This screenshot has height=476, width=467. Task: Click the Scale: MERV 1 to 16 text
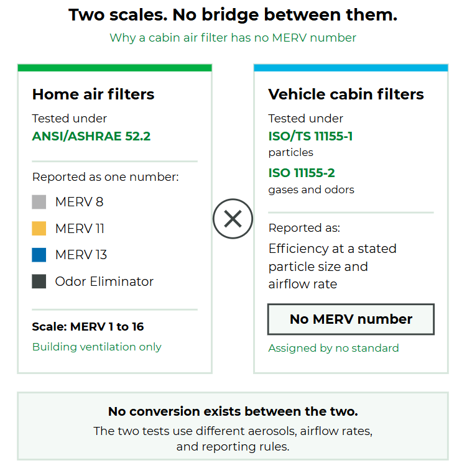(x=88, y=327)
